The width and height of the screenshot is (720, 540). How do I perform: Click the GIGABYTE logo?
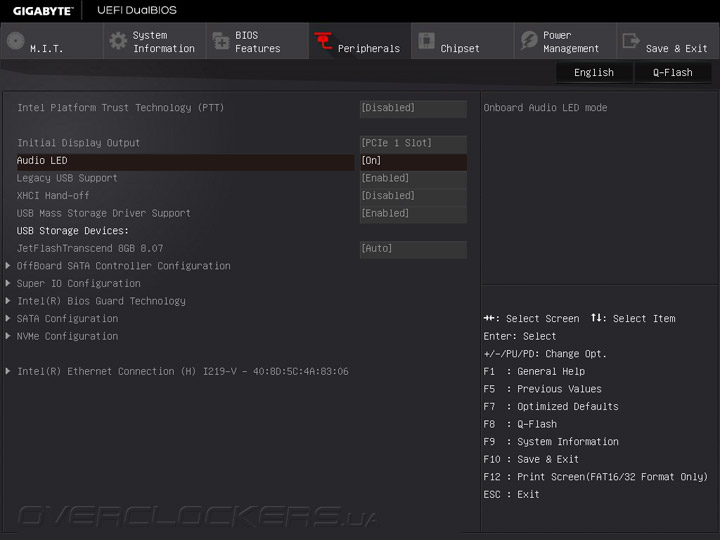point(43,11)
